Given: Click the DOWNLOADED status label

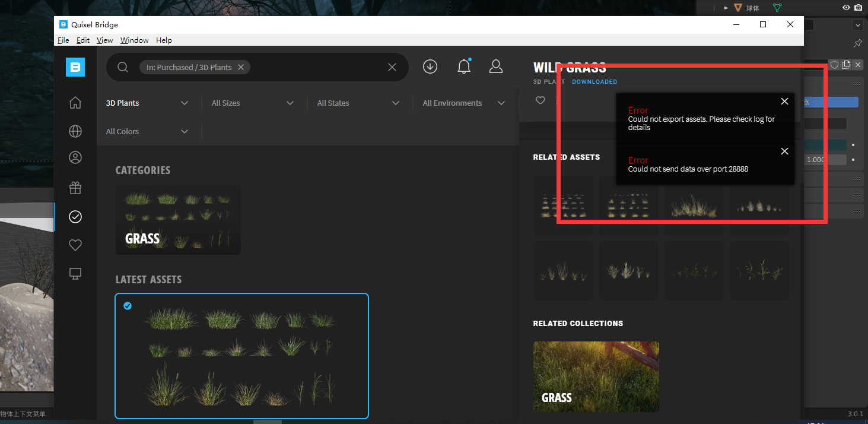Looking at the screenshot, I should (x=594, y=81).
